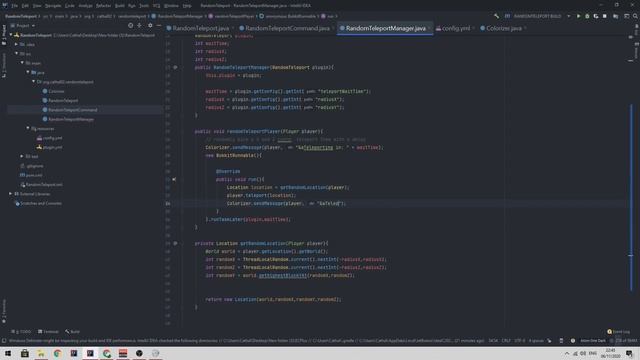Open the File menu
Viewport: 640px width, 360px height.
coord(15,6)
